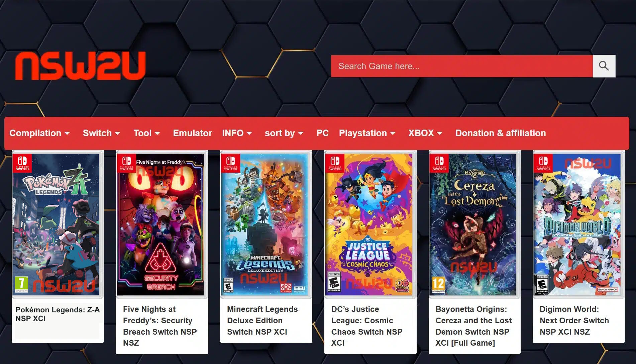
Task: Click the Pokémon Legends: Z-A NSP XCI title
Action: (58, 314)
